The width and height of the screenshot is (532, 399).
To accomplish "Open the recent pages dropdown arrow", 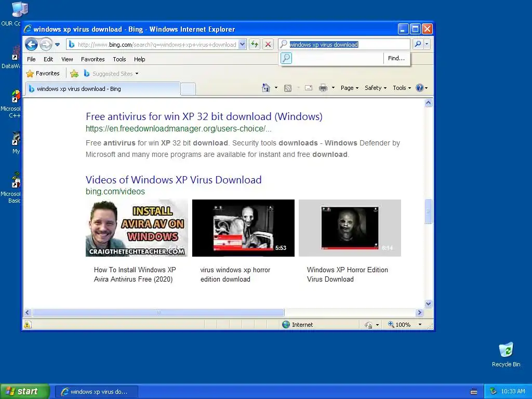I will (57, 45).
